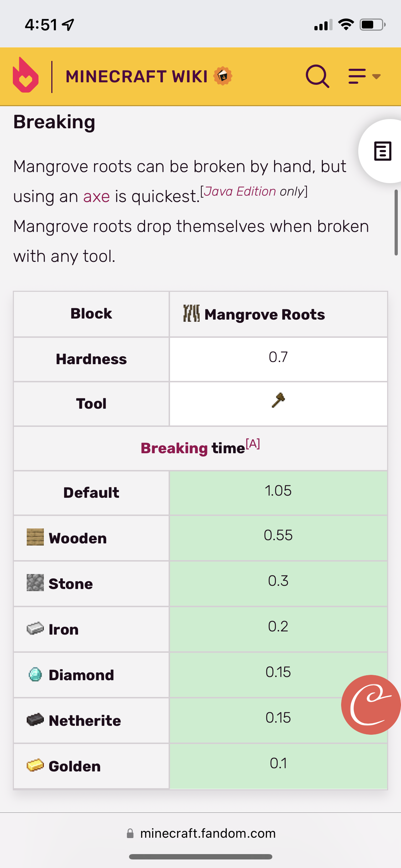Expand the hamburger navigation menu

(x=364, y=76)
